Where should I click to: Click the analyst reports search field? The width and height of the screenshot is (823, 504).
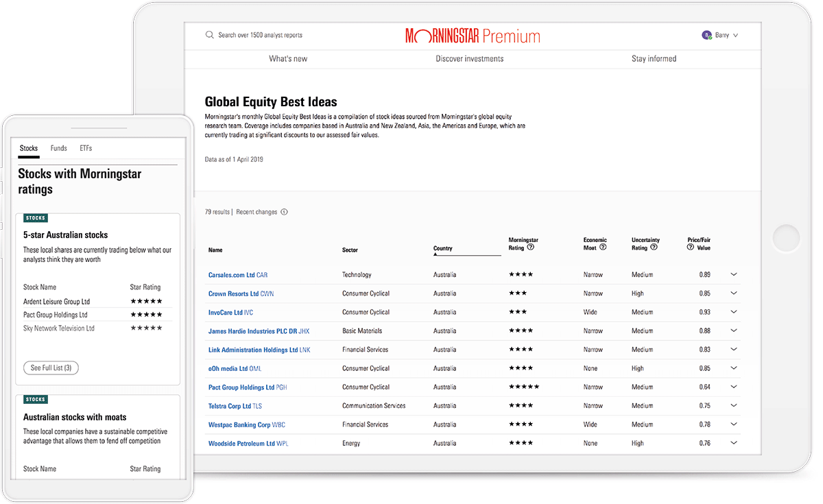point(260,35)
